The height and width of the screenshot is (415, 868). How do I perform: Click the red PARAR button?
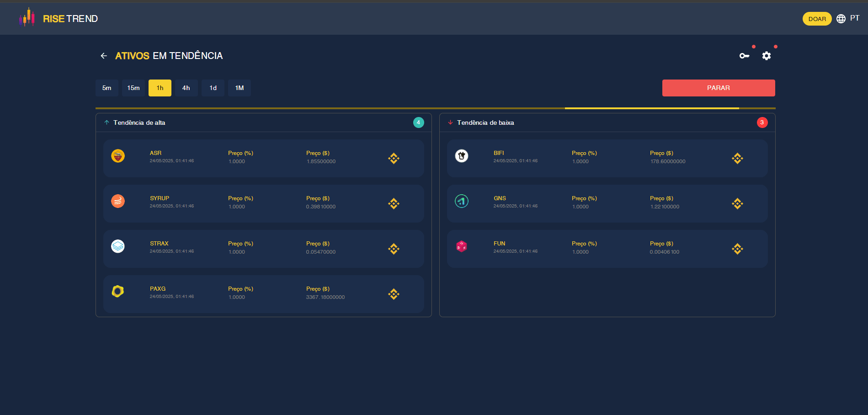(719, 88)
